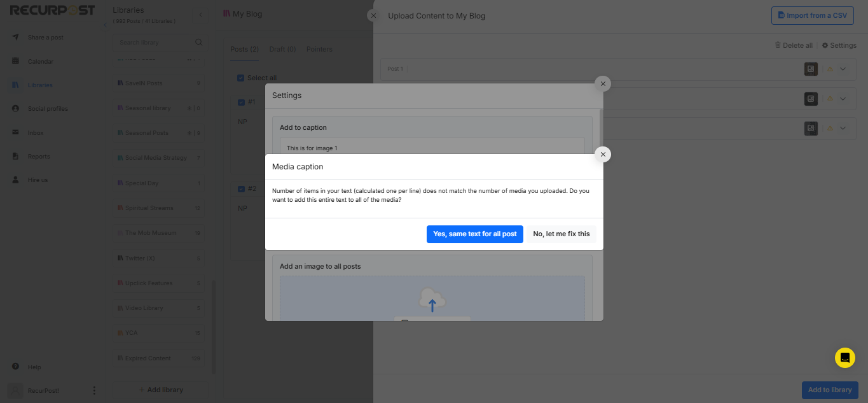Expand the Post 1 row chevron
Screen dimensions: 868x403
843,69
